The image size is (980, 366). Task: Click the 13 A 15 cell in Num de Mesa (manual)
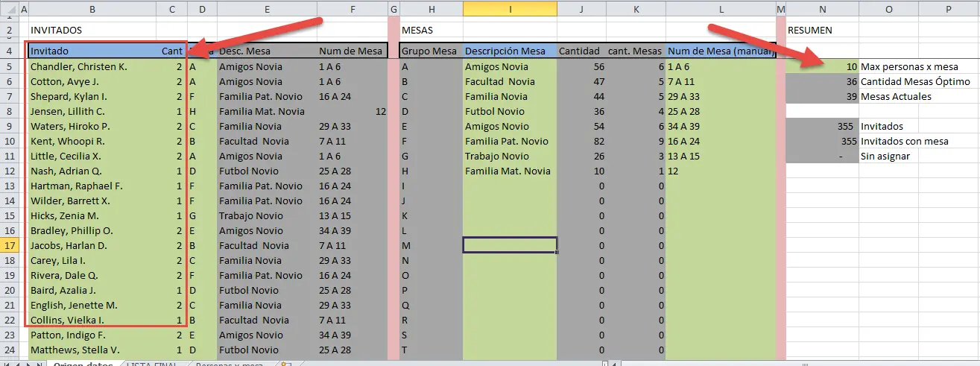721,156
